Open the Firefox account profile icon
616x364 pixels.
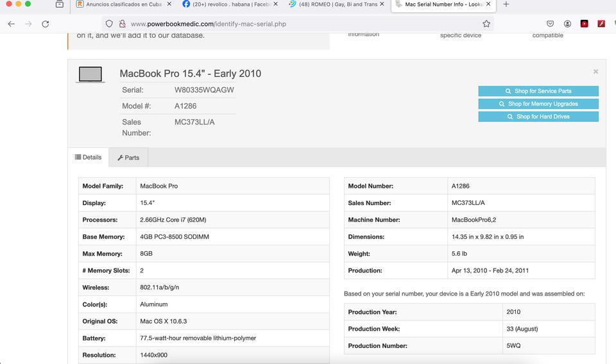[x=567, y=24]
